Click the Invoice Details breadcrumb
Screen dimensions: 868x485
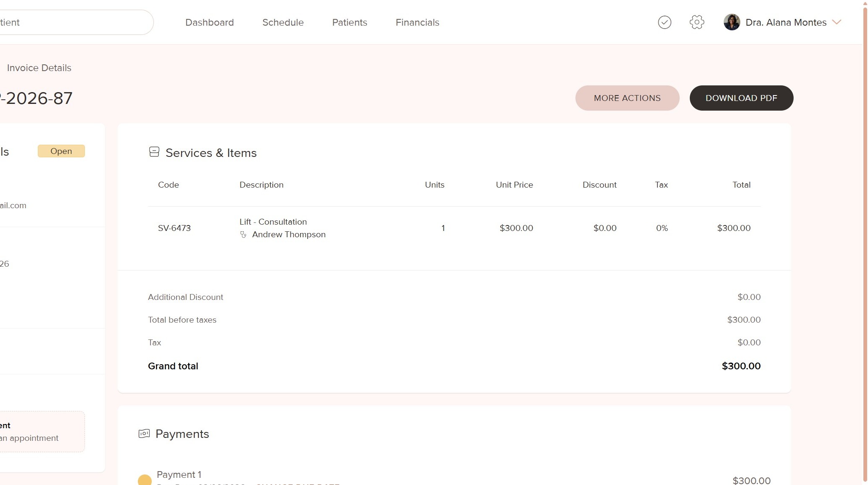pyautogui.click(x=39, y=68)
